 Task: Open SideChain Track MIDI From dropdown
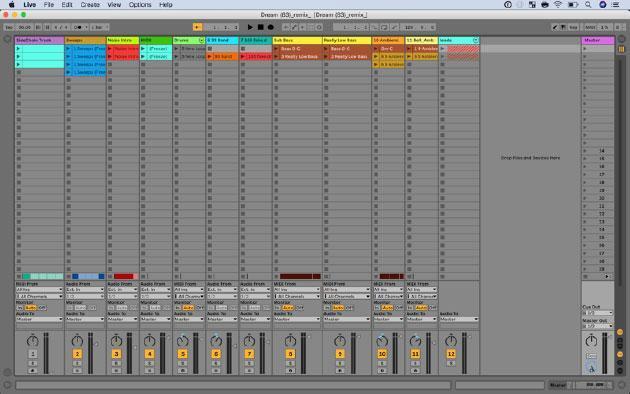39,290
